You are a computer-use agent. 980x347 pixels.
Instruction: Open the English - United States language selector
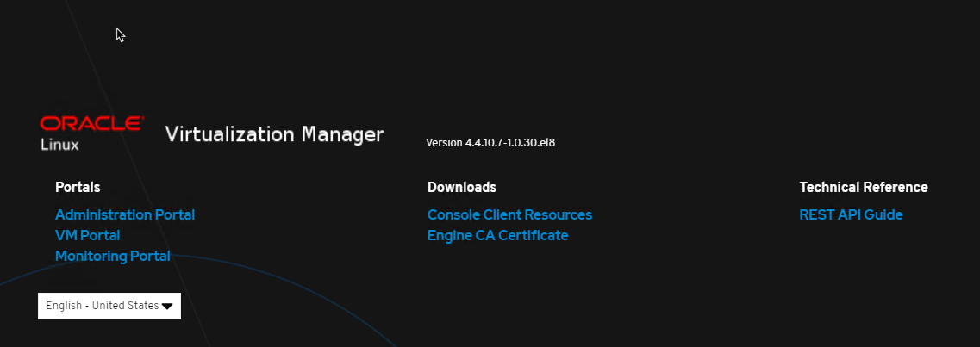tap(109, 306)
